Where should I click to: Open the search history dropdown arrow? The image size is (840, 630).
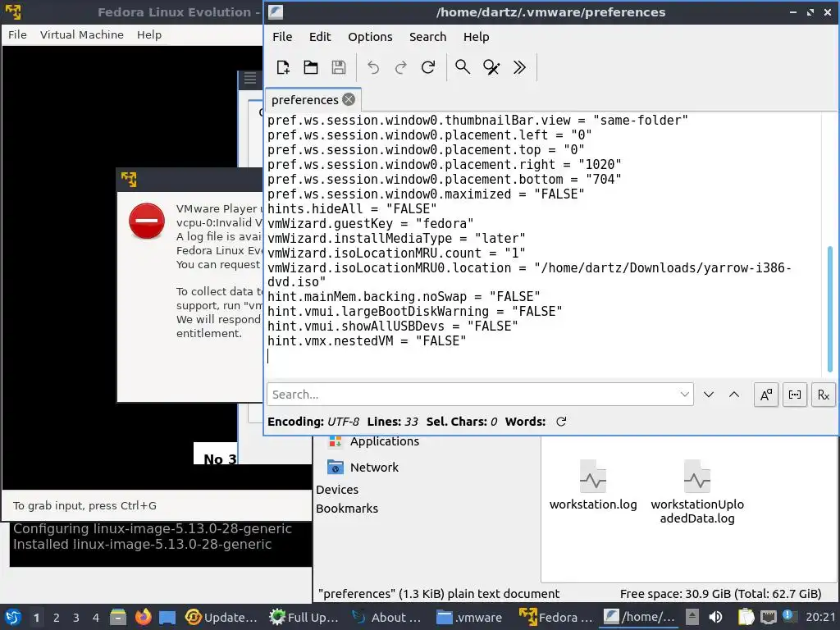pos(685,395)
